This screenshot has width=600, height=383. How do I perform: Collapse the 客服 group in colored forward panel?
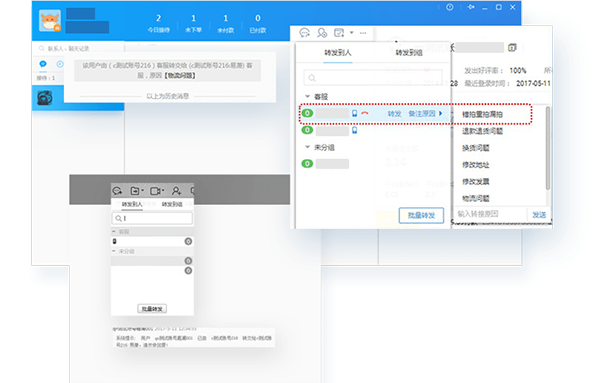pyautogui.click(x=307, y=96)
